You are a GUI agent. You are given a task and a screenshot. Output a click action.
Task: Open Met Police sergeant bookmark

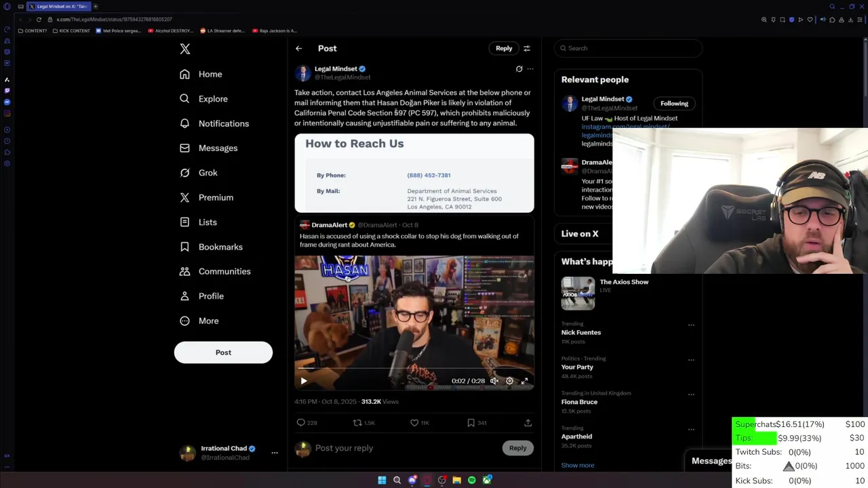(x=119, y=30)
